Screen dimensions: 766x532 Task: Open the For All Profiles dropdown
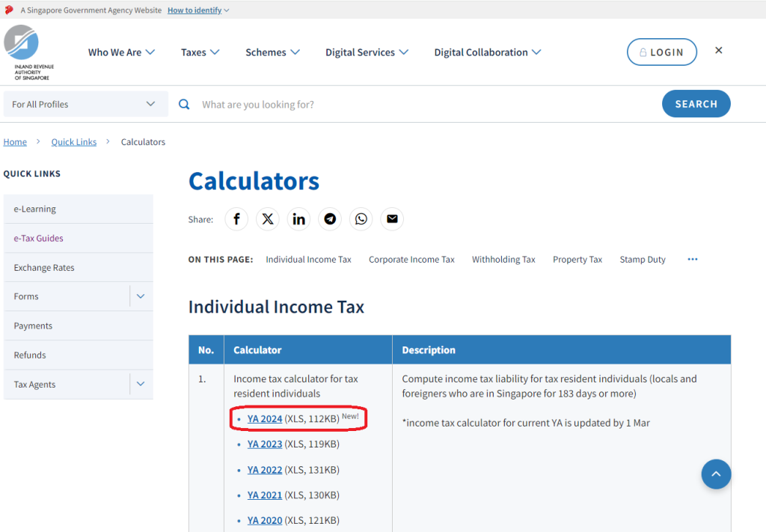tap(85, 105)
